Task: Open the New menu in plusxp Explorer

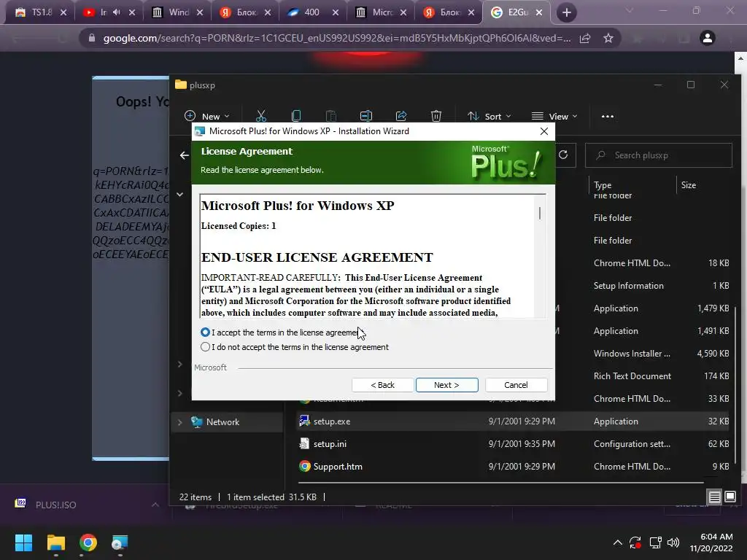Action: (206, 116)
